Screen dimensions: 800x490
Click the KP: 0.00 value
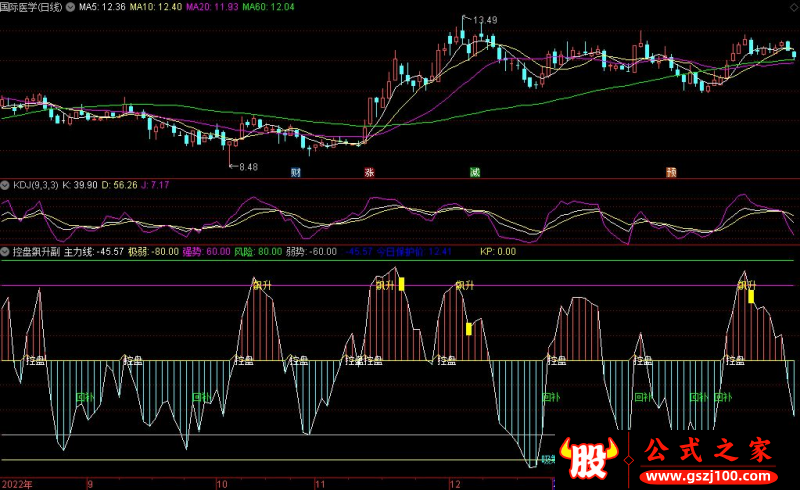(x=498, y=252)
